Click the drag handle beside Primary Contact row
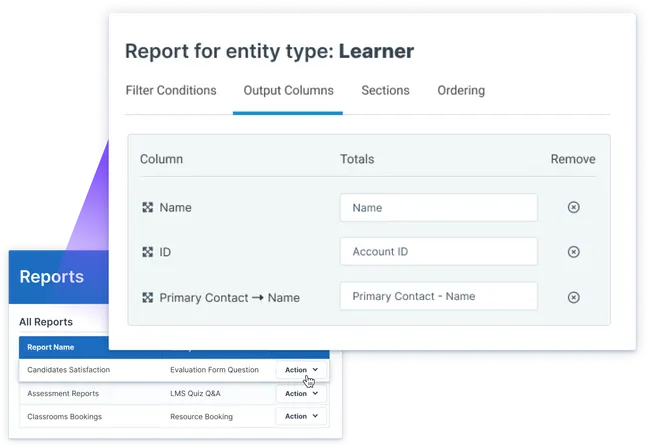 pyautogui.click(x=148, y=298)
